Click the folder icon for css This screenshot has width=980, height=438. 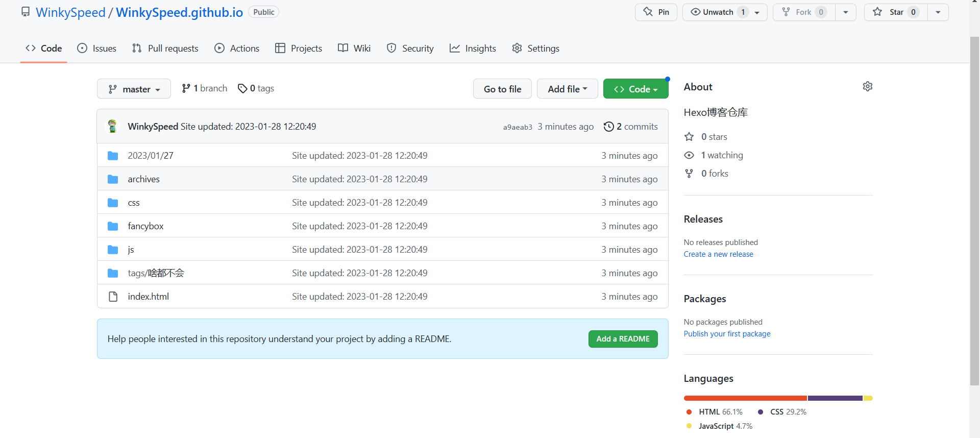(113, 203)
